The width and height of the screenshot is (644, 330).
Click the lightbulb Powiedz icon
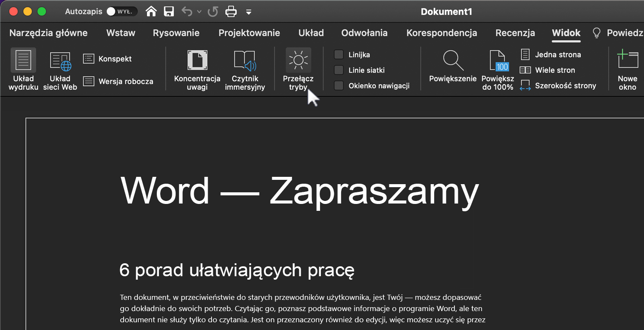click(597, 33)
